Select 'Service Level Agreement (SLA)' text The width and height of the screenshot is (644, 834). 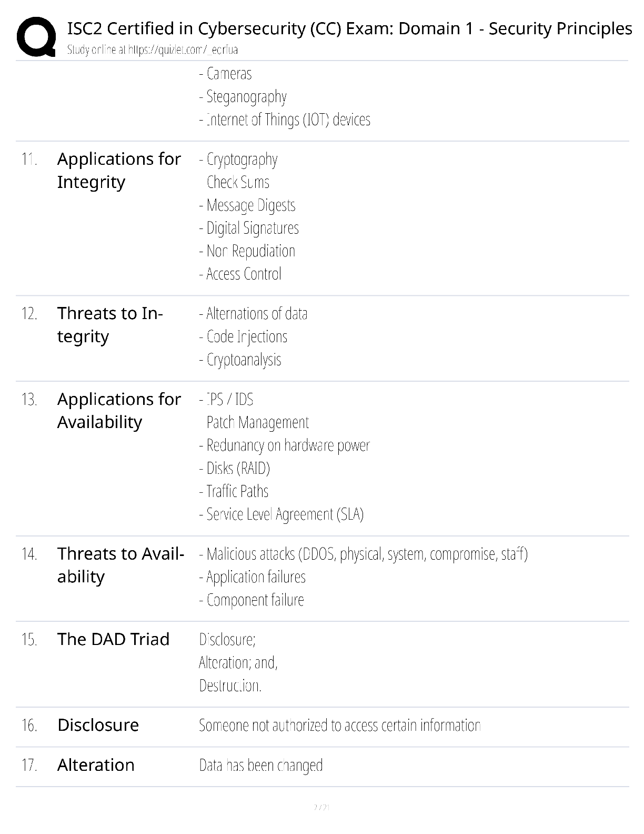click(281, 514)
